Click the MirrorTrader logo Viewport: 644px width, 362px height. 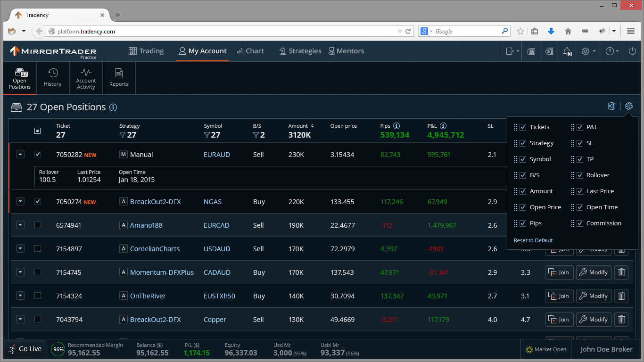click(x=53, y=51)
